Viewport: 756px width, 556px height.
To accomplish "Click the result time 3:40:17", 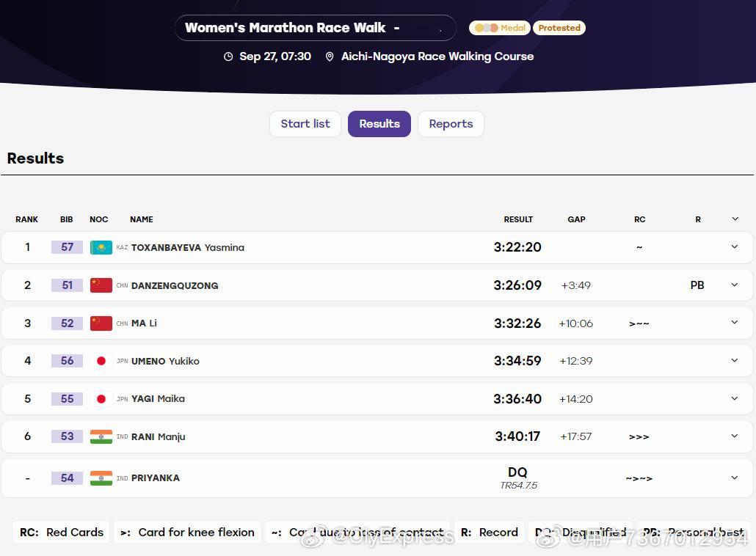I will 517,436.
